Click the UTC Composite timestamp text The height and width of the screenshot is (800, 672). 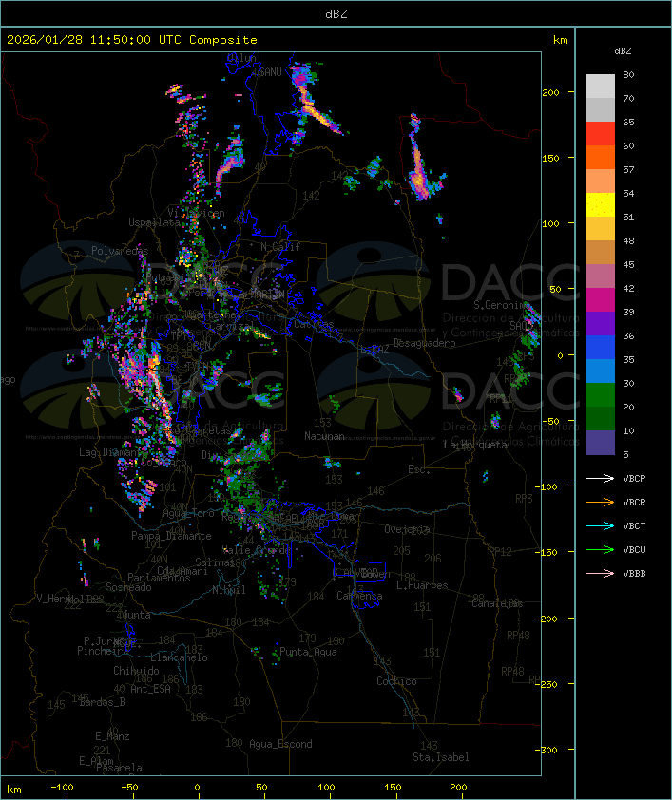[x=132, y=40]
